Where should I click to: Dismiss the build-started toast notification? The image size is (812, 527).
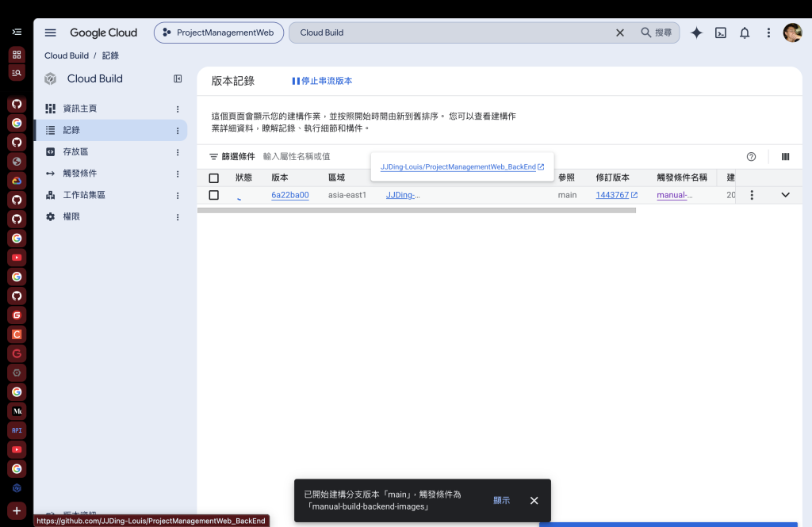click(534, 501)
